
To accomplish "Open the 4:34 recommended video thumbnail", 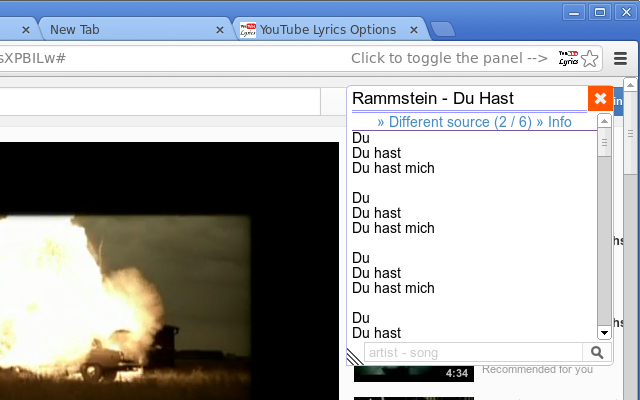I will (413, 373).
